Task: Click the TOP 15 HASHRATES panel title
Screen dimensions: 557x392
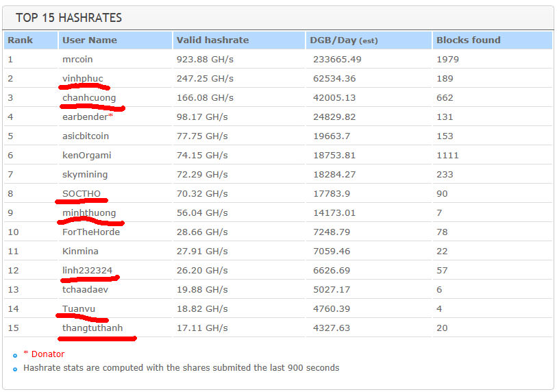Action: coord(69,18)
